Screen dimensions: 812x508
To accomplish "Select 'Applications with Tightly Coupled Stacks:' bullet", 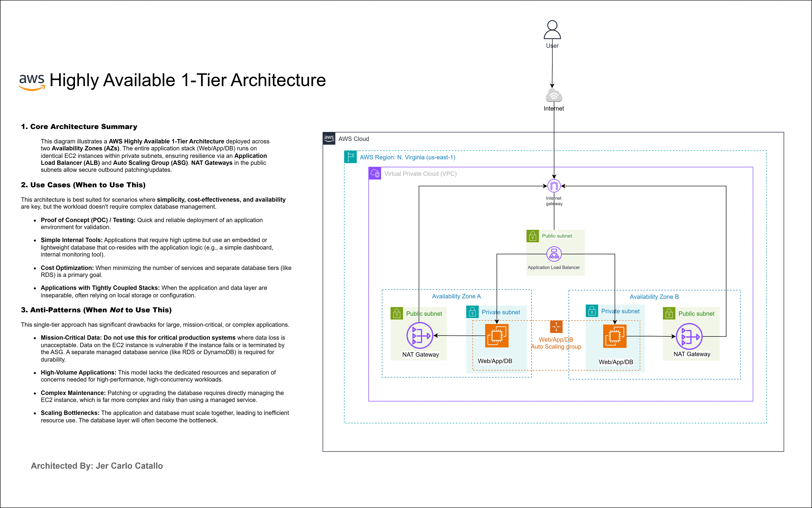I will point(100,288).
